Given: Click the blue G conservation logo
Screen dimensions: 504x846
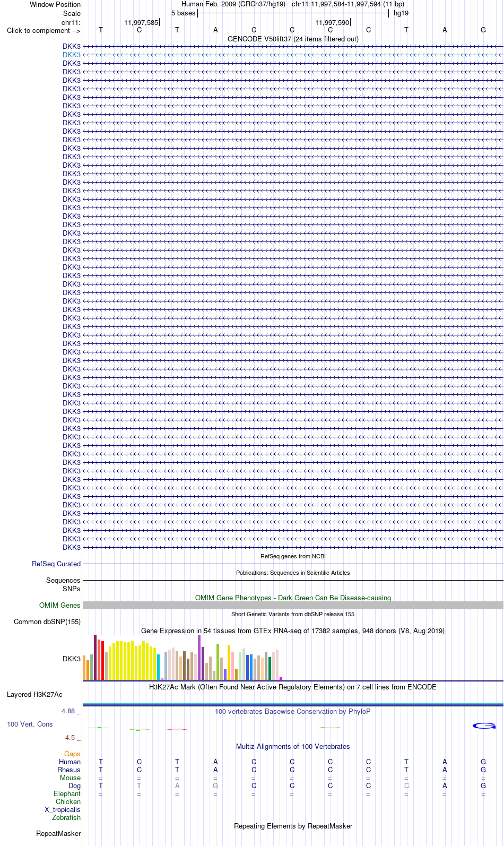Looking at the screenshot, I should point(484,726).
